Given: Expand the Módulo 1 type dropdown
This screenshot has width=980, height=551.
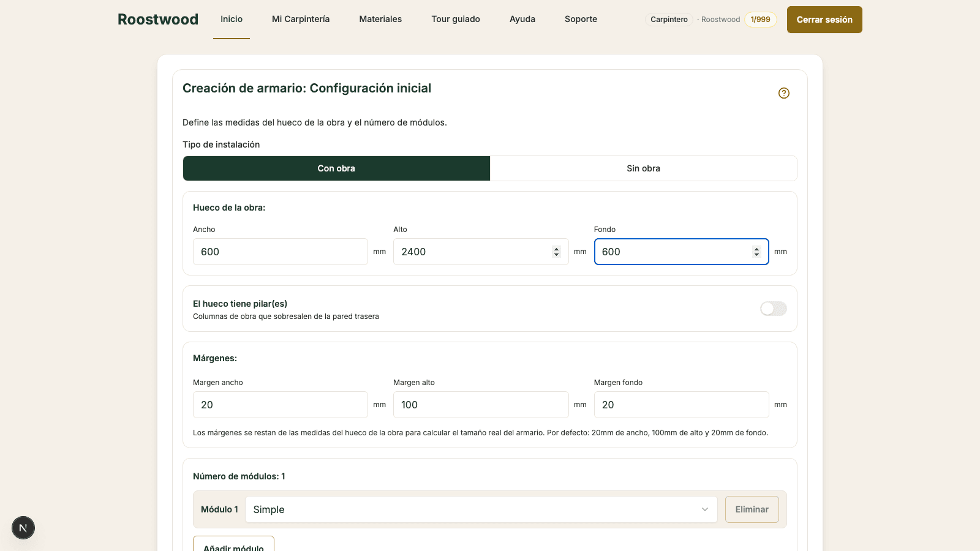Looking at the screenshot, I should [x=481, y=509].
